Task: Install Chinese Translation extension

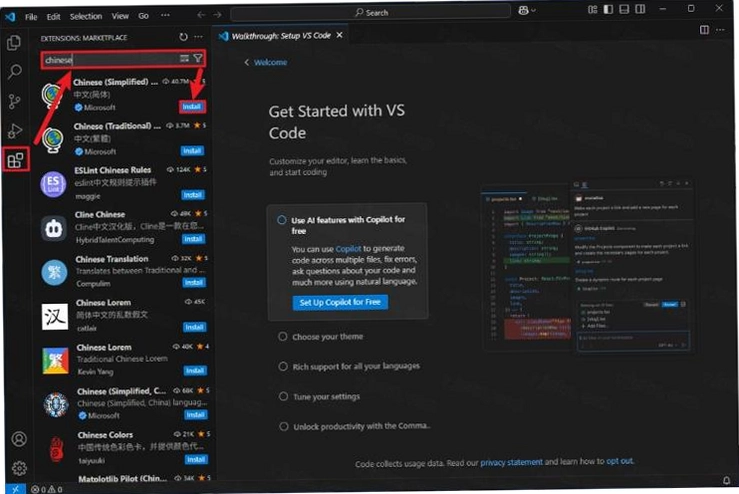Action: 194,283
